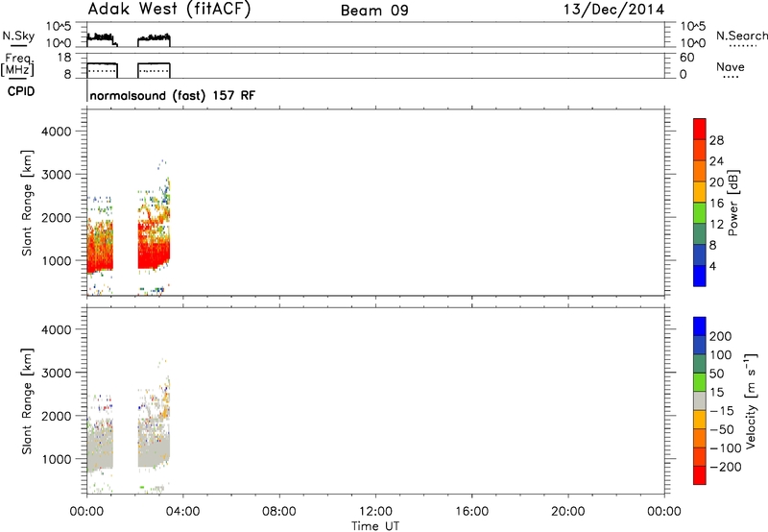
Task: Select the 'Beam 09' heading
Action: [374, 11]
